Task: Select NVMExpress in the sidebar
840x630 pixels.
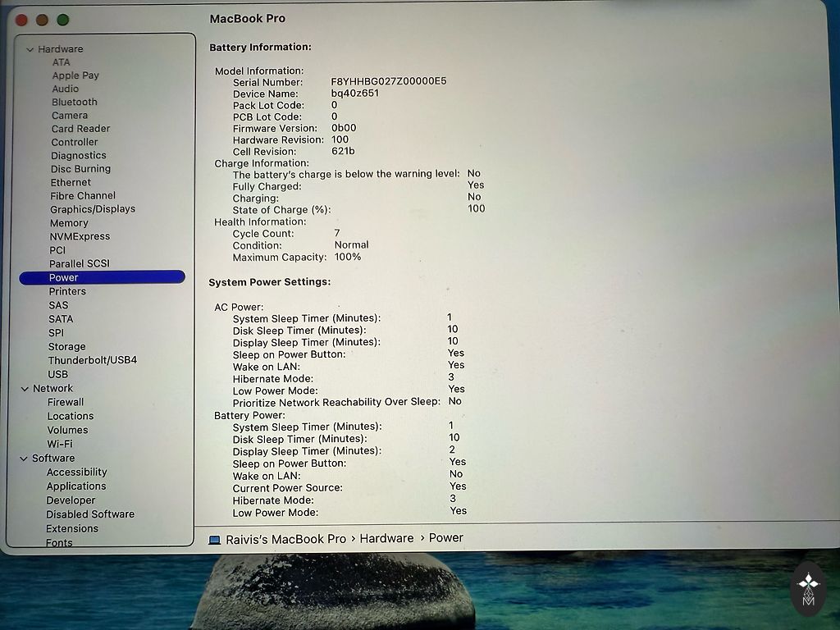Action: click(80, 236)
